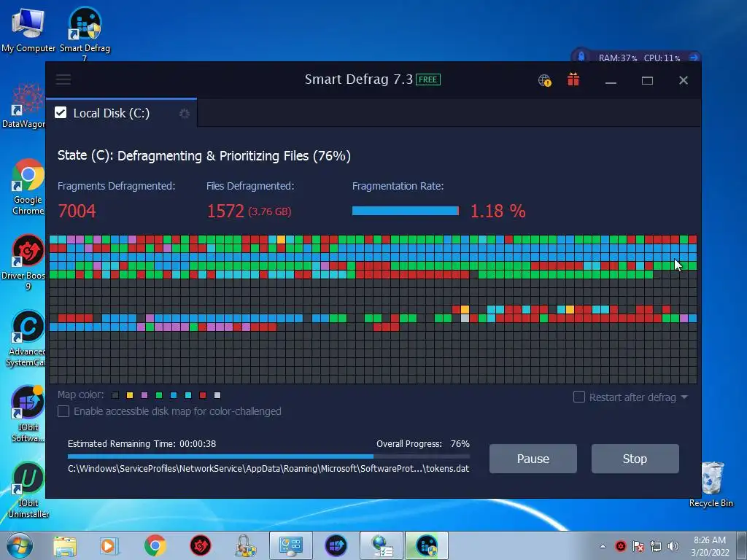Click the red IObit tray icon

[620, 546]
